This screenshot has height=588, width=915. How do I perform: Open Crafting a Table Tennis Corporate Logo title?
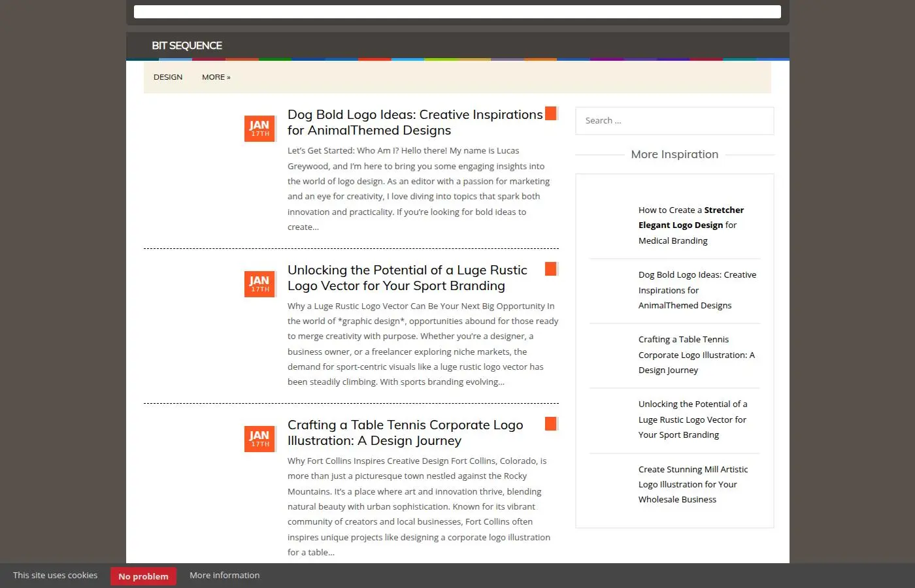(405, 433)
